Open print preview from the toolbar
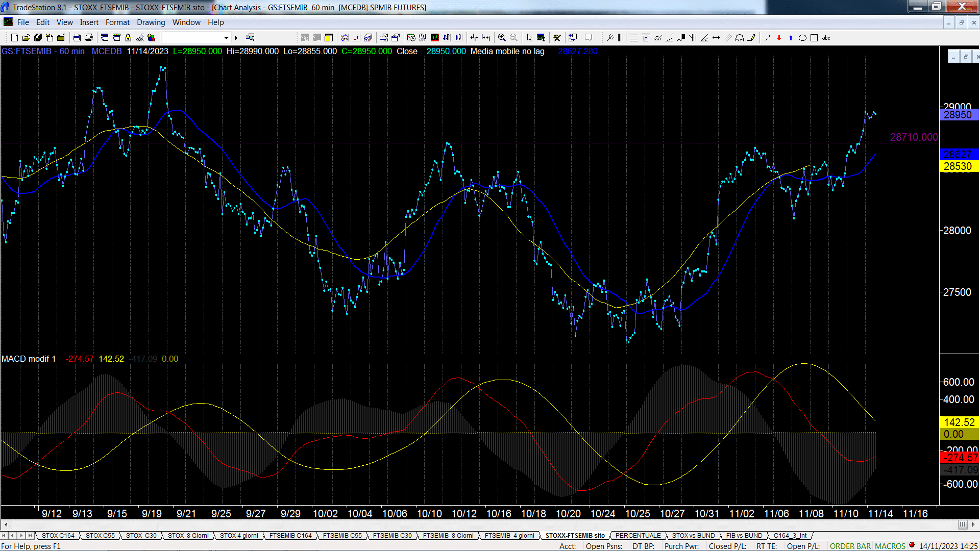This screenshot has height=551, width=980. (x=77, y=37)
